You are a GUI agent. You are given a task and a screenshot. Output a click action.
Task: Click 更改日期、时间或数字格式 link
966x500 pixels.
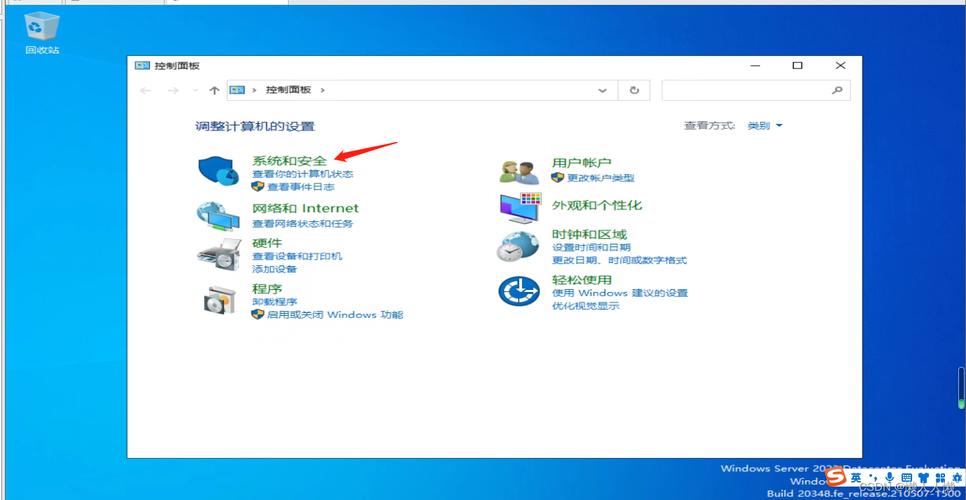pos(619,260)
